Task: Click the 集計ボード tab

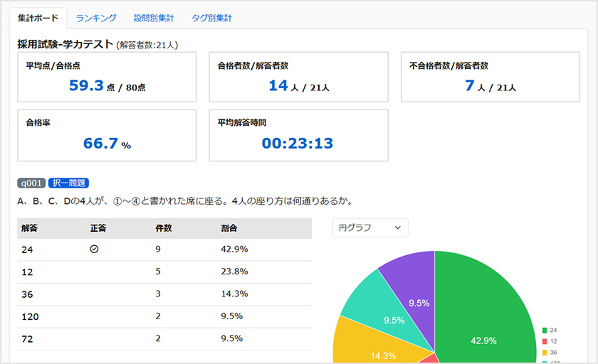Action: point(38,18)
